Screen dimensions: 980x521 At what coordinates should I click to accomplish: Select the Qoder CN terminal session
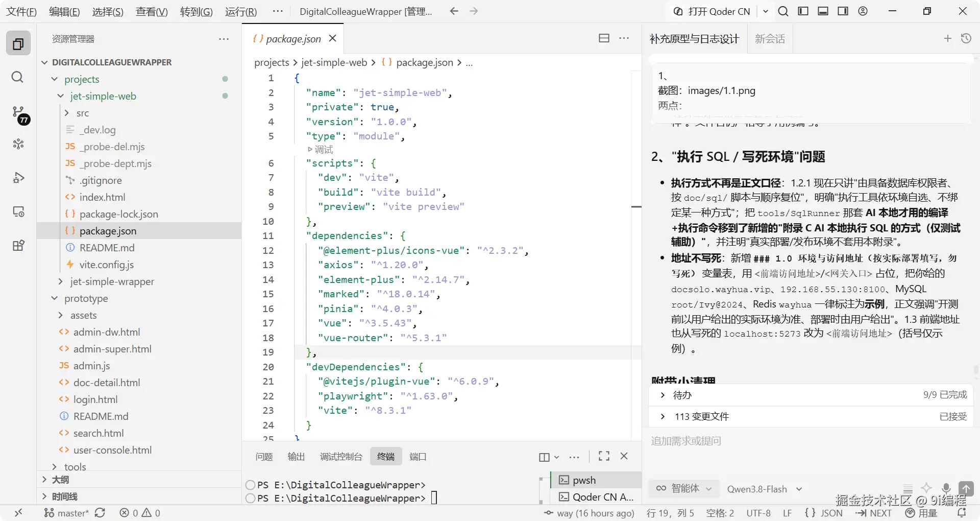(596, 497)
